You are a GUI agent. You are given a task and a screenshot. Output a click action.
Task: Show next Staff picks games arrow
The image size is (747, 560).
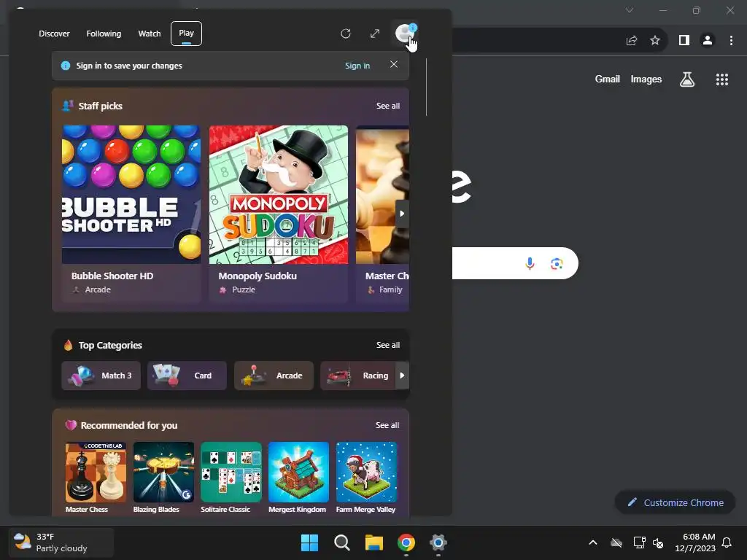pos(402,214)
